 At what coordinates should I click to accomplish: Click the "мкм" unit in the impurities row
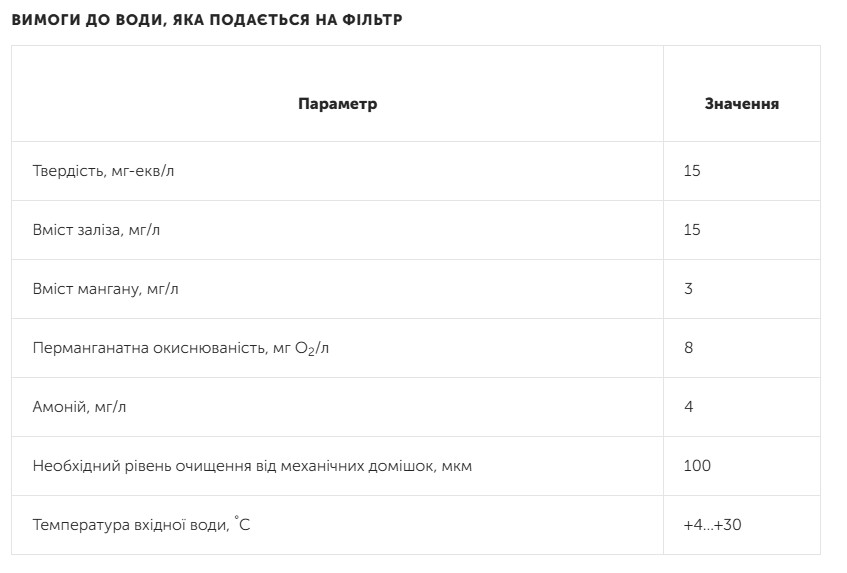pos(455,466)
